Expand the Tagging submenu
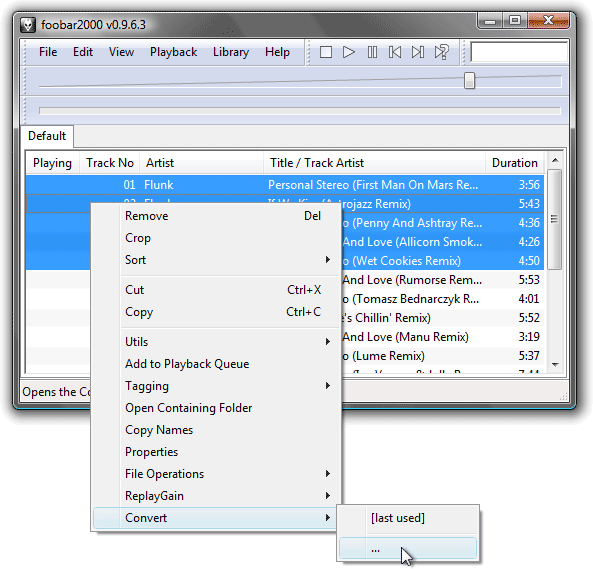593x569 pixels. pyautogui.click(x=217, y=386)
